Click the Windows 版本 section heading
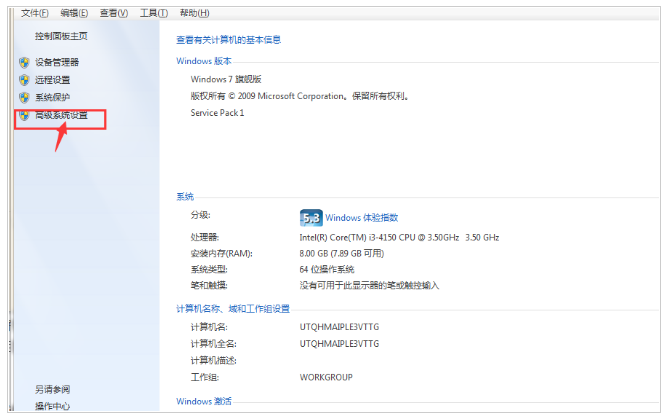664x416 pixels. (204, 61)
